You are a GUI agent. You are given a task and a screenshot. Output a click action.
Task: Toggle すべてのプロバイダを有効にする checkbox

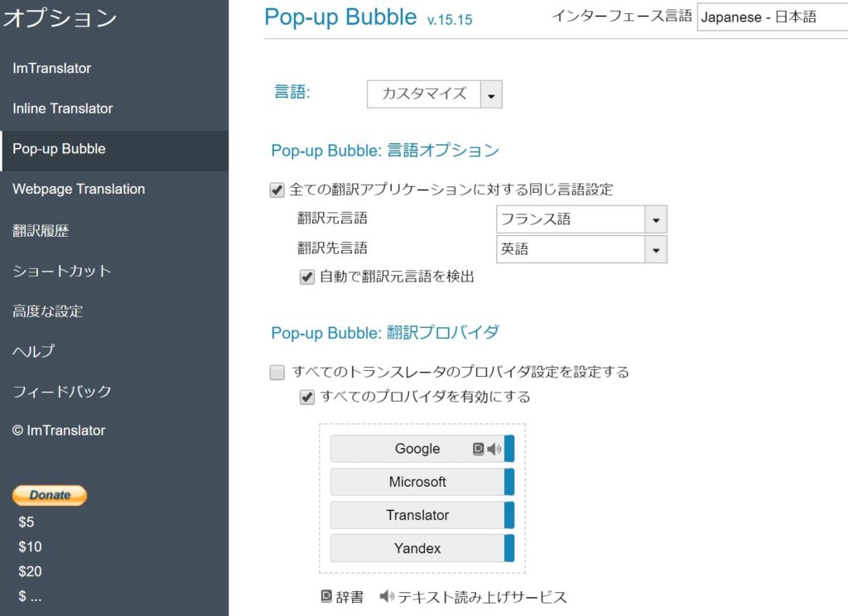pyautogui.click(x=307, y=397)
